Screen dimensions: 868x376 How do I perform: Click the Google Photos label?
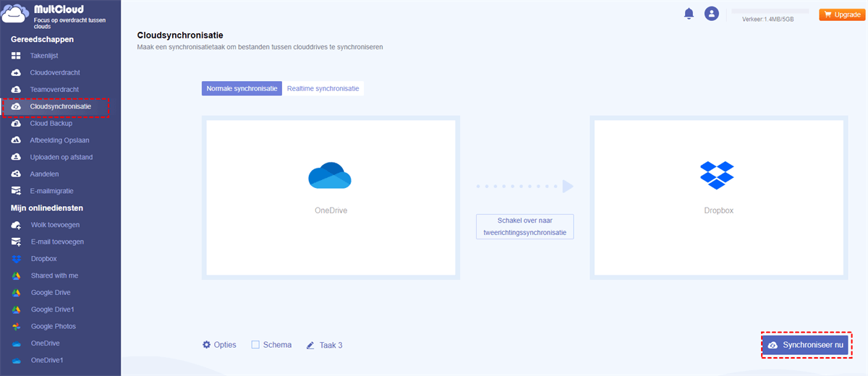(54, 327)
